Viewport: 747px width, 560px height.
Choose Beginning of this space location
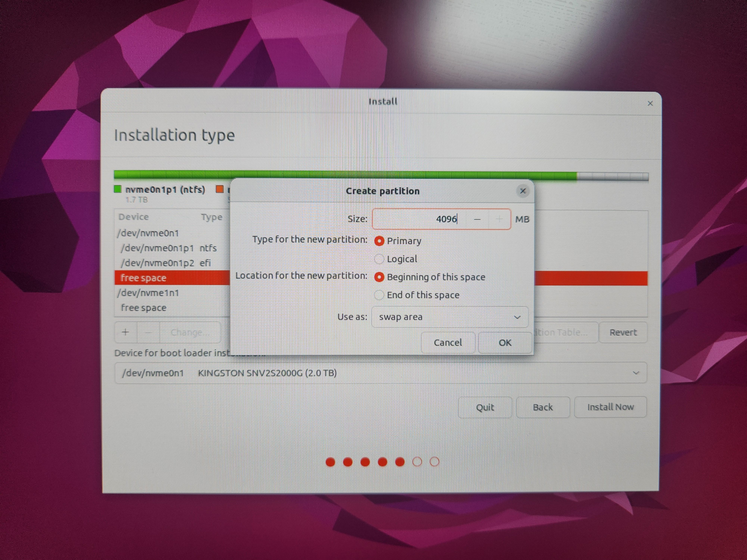tap(379, 277)
